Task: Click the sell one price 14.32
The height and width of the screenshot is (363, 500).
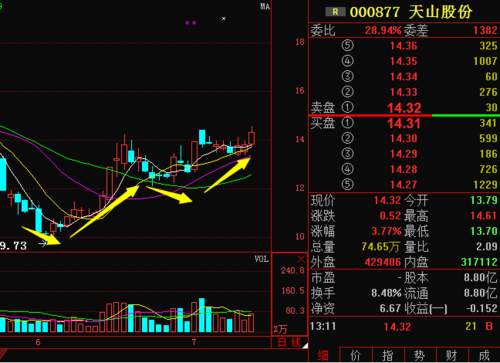Action: click(x=404, y=108)
